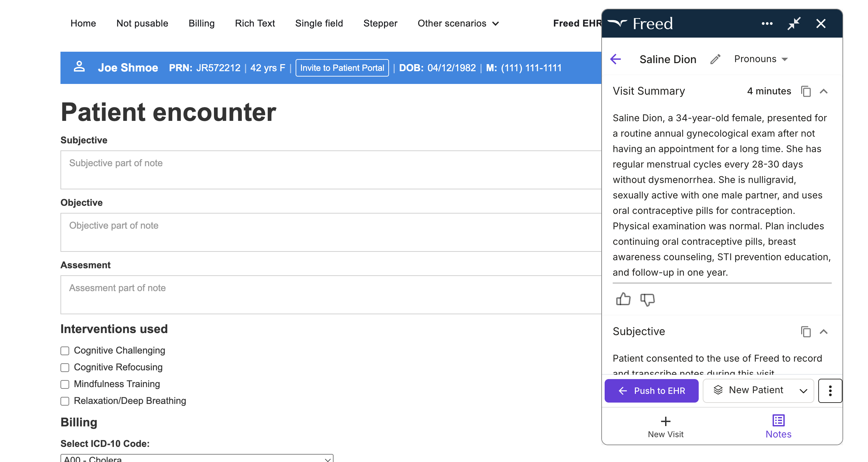Screen dimensions: 868x462
Task: Click the back arrow beside Saline Dion
Action: tap(616, 59)
